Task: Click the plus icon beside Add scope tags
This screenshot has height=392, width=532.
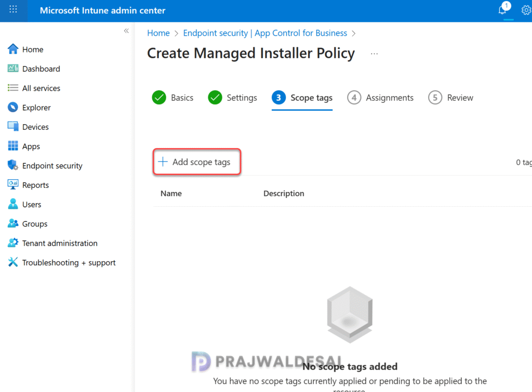Action: tap(163, 162)
